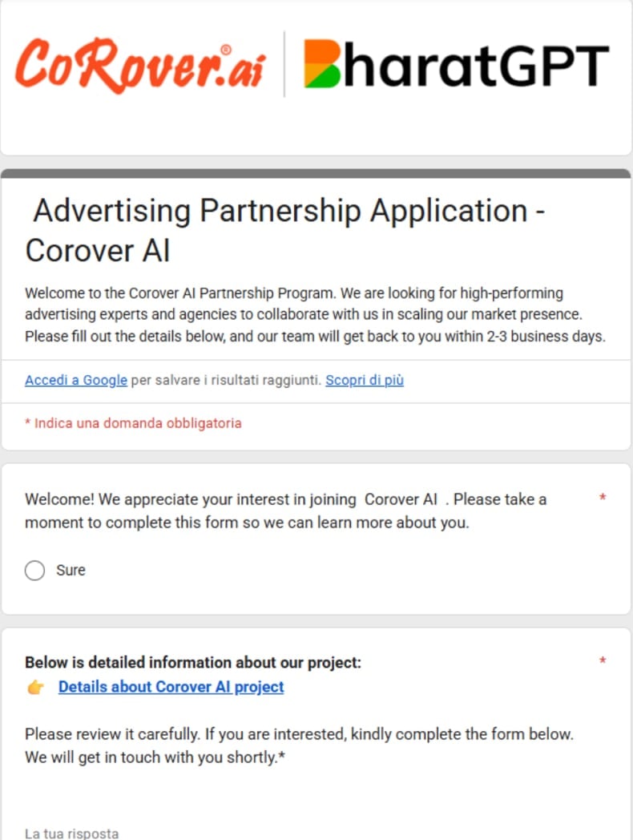This screenshot has height=840, width=633.
Task: Click the Corover AI Partnership Program description paragraph
Action: click(314, 314)
